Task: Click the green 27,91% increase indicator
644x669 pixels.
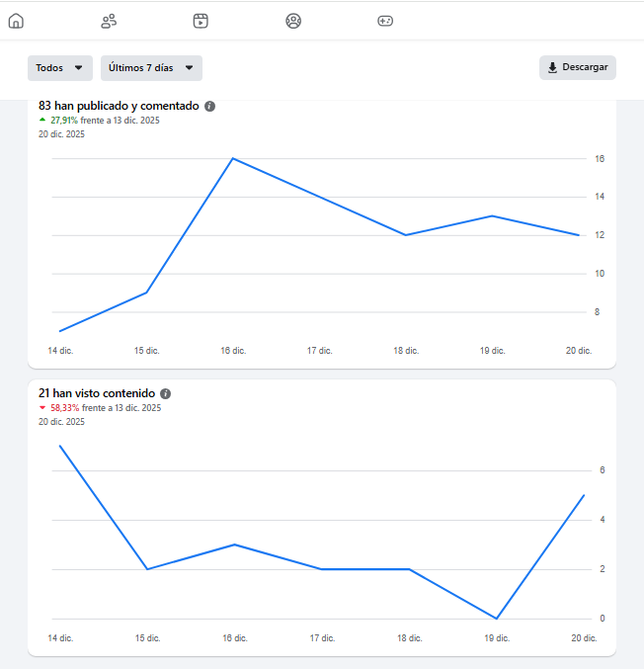Action: click(x=61, y=121)
